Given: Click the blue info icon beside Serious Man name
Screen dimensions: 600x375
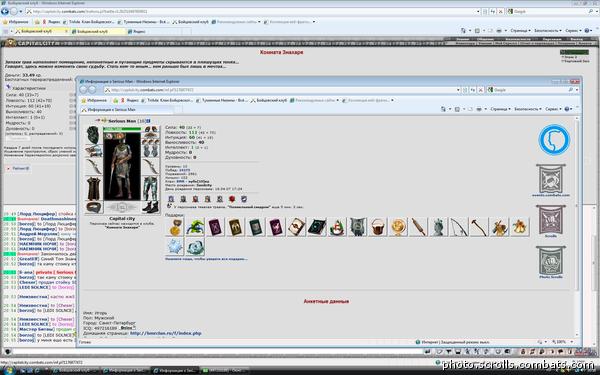Looking at the screenshot, I should (x=148, y=121).
